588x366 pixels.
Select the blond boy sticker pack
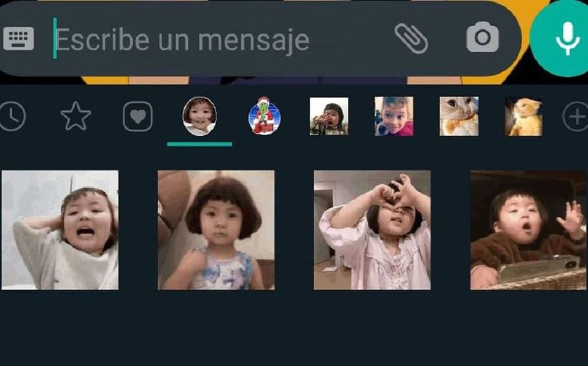pyautogui.click(x=394, y=116)
